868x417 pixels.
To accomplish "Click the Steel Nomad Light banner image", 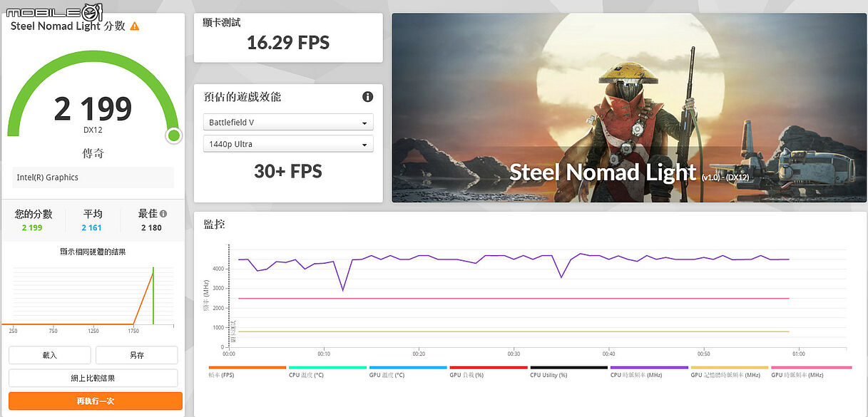I will tap(628, 108).
